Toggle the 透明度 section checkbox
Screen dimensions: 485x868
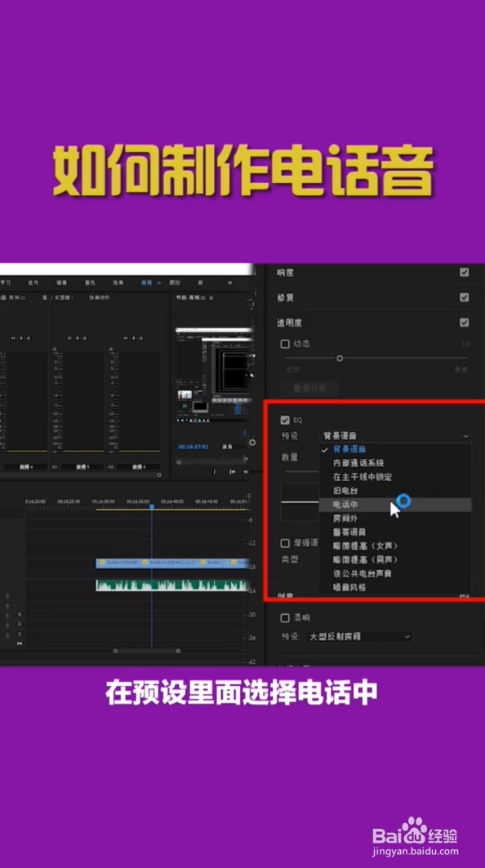tap(464, 323)
